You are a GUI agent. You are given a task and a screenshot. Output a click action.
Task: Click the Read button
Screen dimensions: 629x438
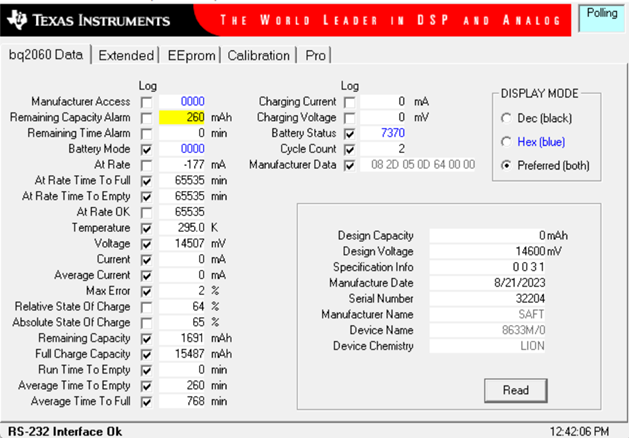point(515,390)
